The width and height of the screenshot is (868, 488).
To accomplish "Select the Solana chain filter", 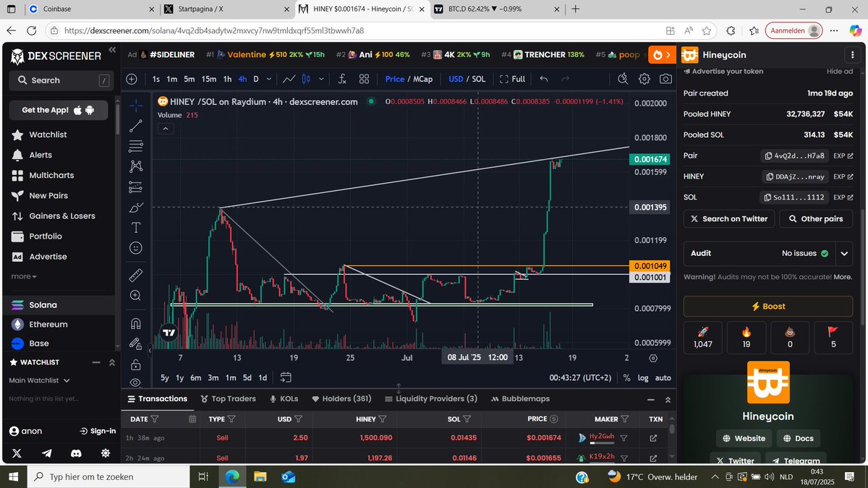I will 58,305.
